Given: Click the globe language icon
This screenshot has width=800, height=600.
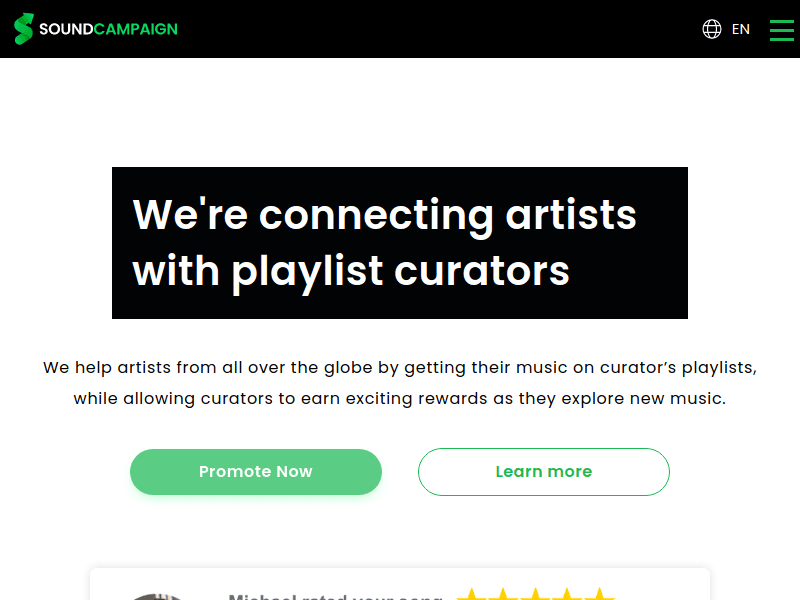Looking at the screenshot, I should (x=712, y=29).
